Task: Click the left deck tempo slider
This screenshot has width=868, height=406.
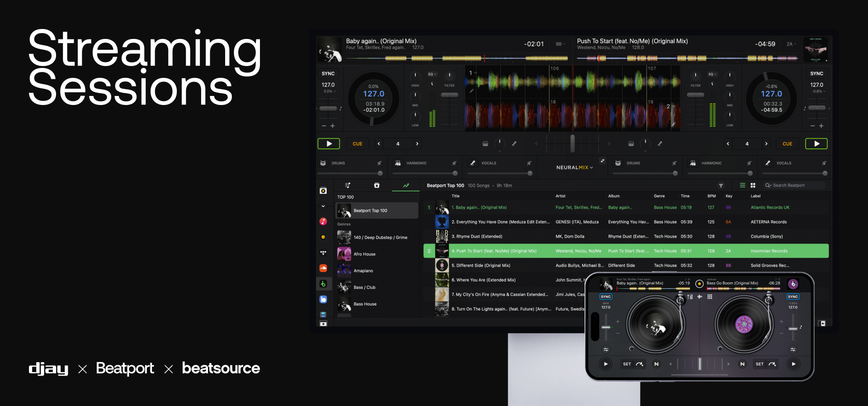Action: pos(328,109)
